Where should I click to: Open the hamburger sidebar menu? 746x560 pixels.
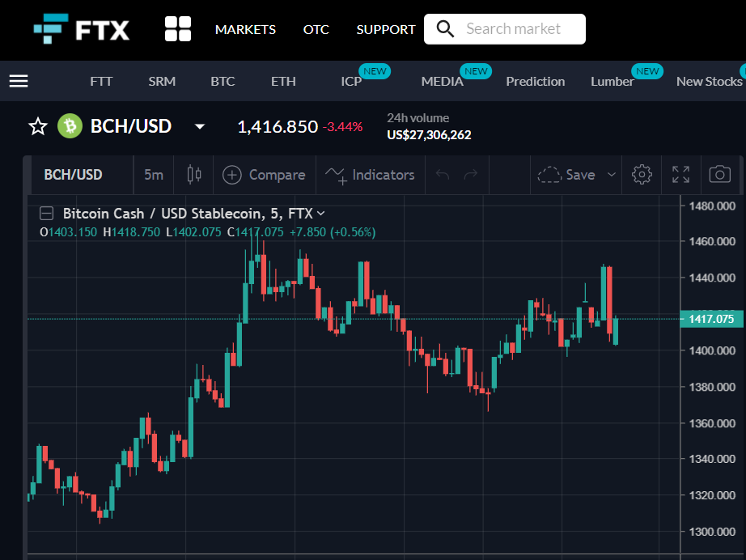pyautogui.click(x=19, y=82)
